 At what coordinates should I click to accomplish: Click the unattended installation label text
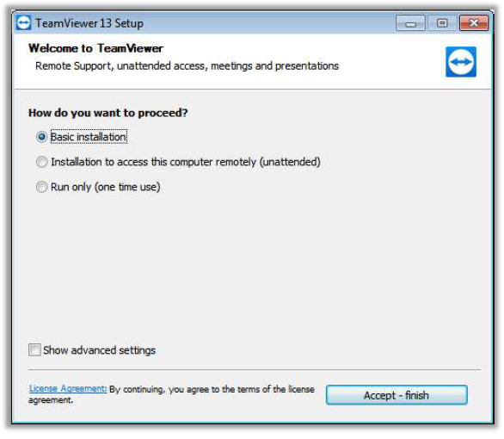coord(186,162)
